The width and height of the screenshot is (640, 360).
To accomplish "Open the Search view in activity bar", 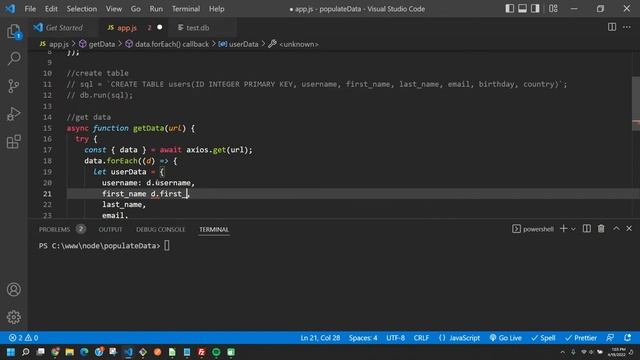I will [14, 58].
